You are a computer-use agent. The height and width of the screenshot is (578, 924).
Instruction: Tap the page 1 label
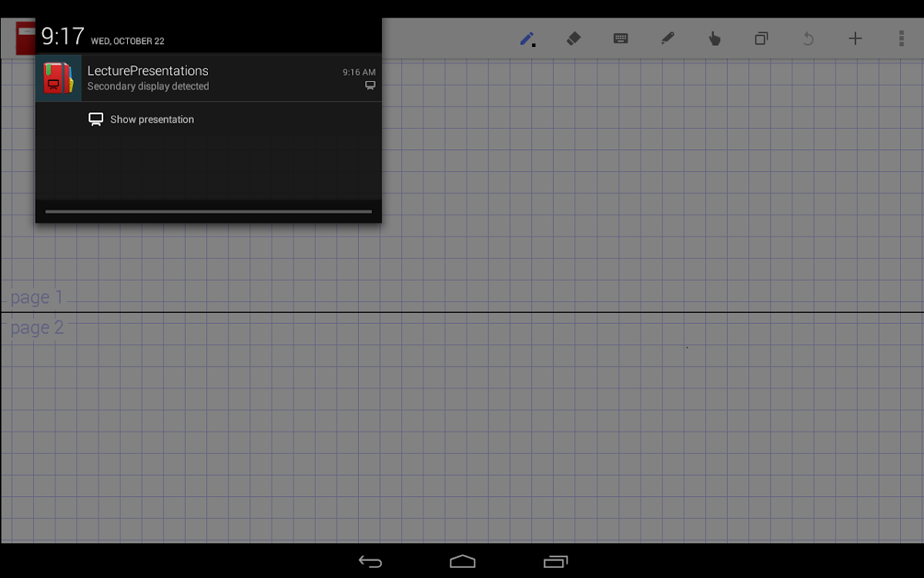click(37, 297)
